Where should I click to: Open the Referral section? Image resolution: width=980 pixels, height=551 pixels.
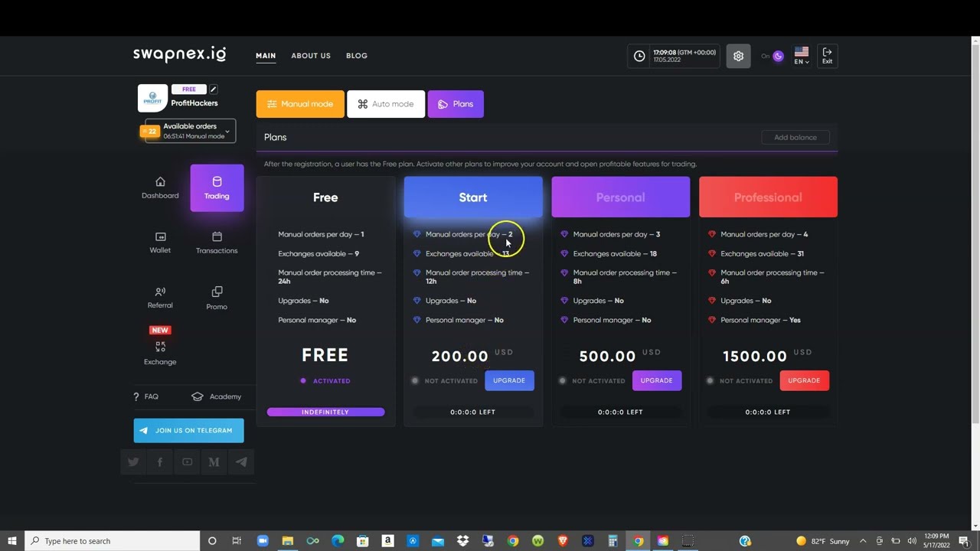pos(160,298)
